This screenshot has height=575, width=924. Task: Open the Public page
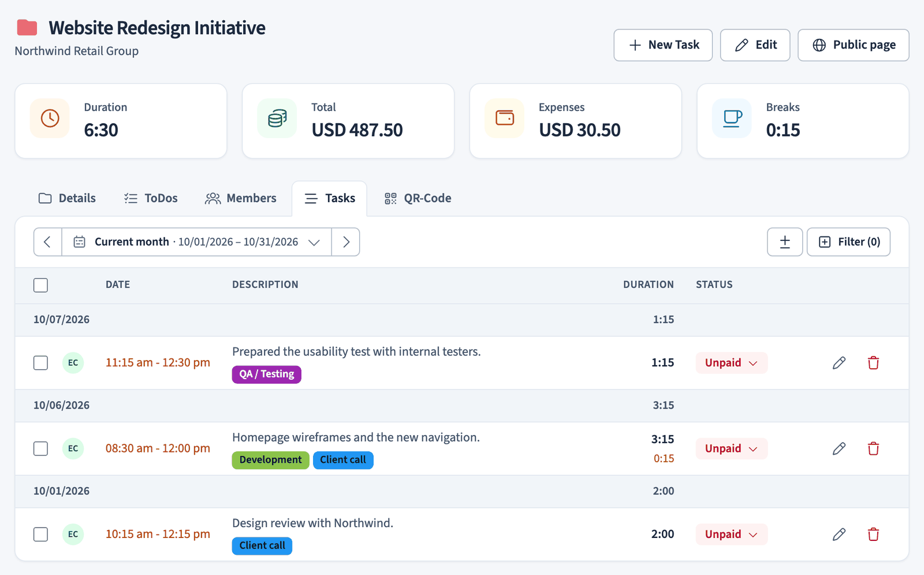click(854, 45)
